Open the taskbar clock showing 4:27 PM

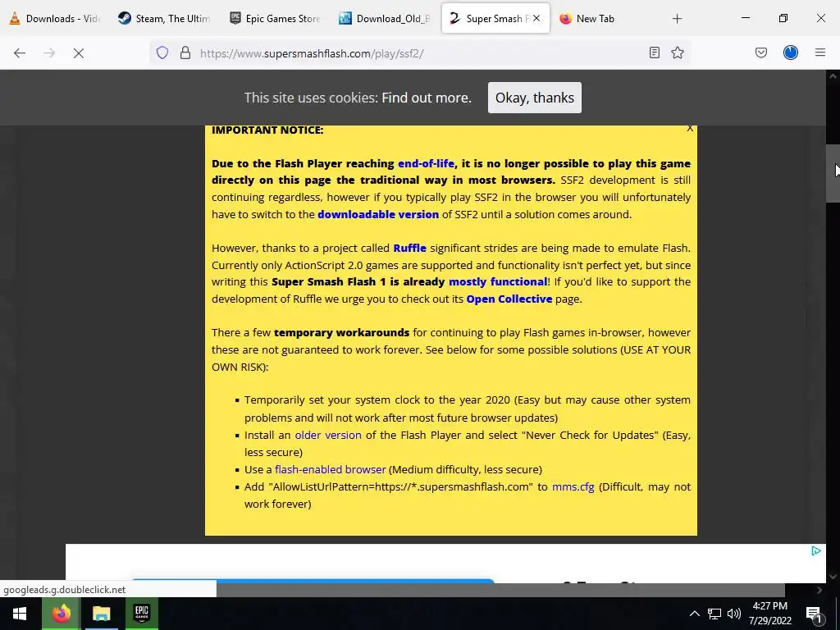click(x=769, y=614)
